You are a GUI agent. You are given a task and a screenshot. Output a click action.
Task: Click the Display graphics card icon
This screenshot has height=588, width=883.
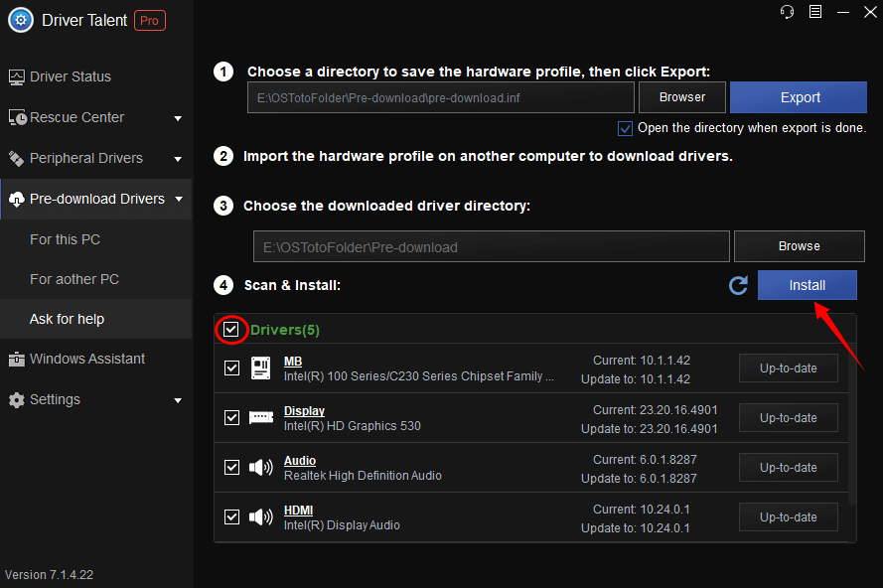coord(261,417)
